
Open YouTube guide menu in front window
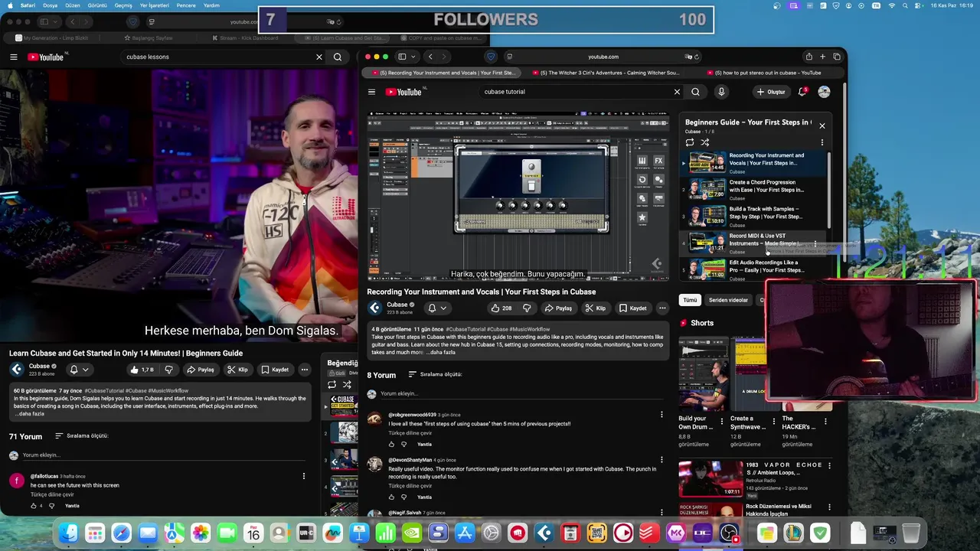tap(371, 92)
